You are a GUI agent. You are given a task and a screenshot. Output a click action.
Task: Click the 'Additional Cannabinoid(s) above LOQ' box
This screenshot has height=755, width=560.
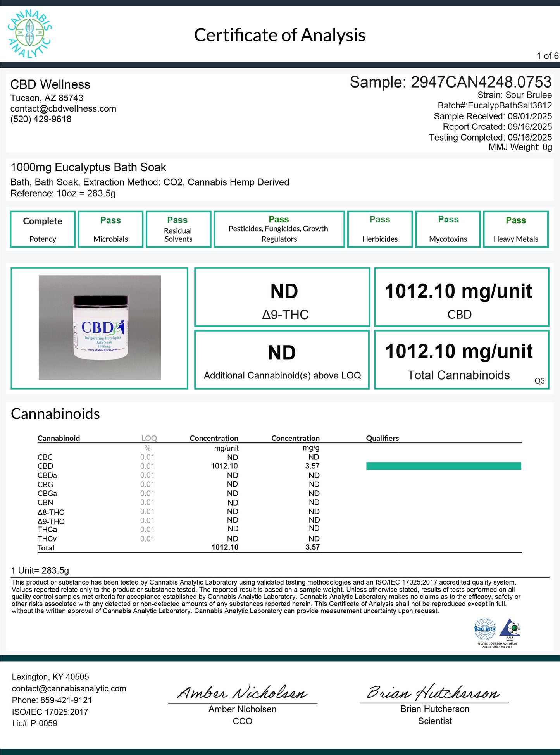[282, 360]
